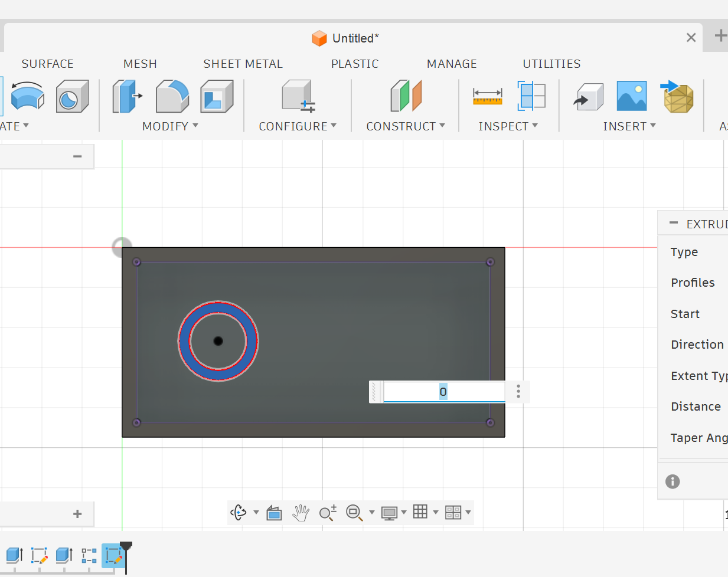Click the Distance label in Extrude dialog

[x=696, y=406]
